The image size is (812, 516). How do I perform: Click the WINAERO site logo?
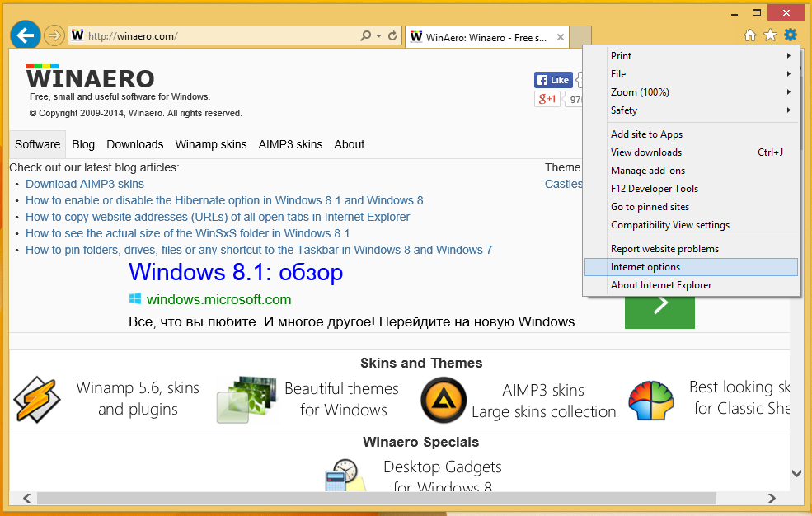tap(90, 77)
